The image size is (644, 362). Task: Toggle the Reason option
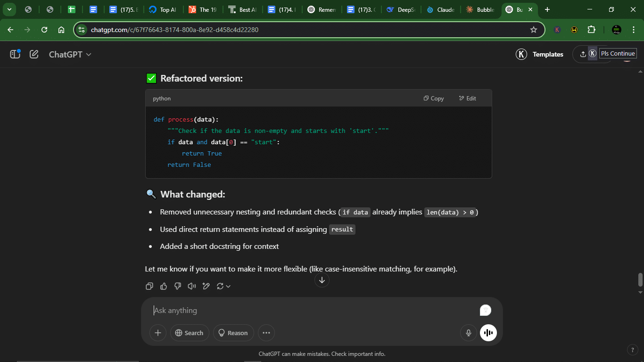click(x=233, y=333)
